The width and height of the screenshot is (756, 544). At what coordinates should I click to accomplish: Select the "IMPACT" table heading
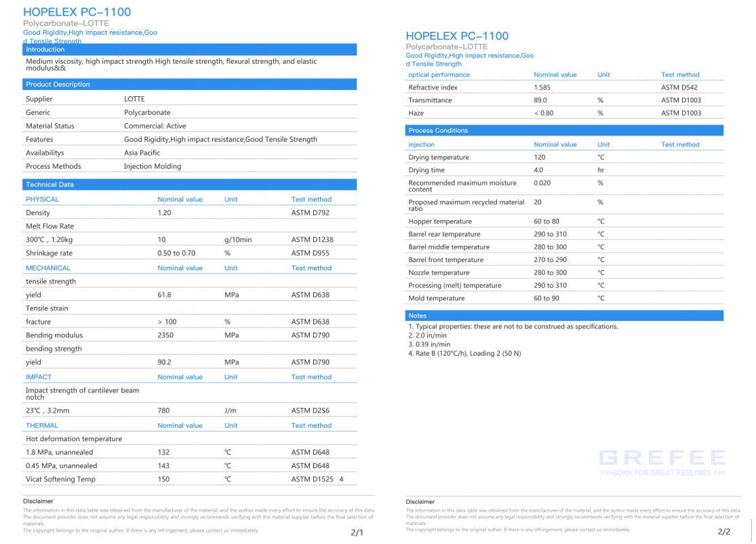pos(39,377)
